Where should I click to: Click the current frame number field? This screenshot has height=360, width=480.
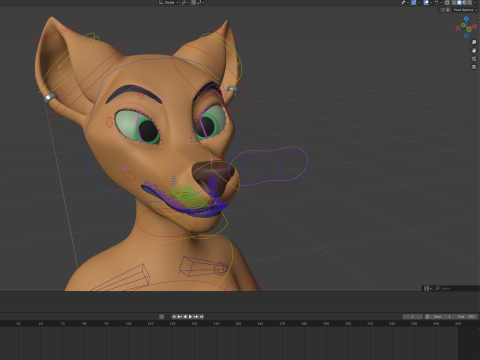413,317
